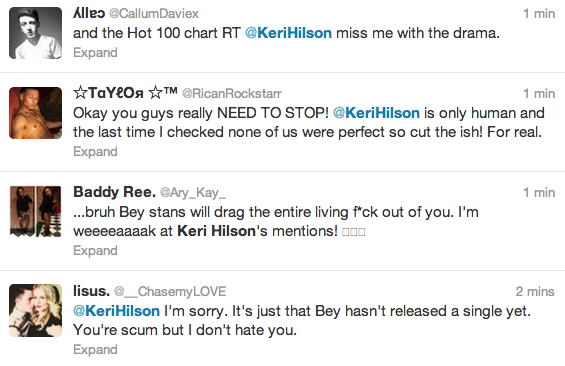Open the Baddy Ree. display name

114,192
